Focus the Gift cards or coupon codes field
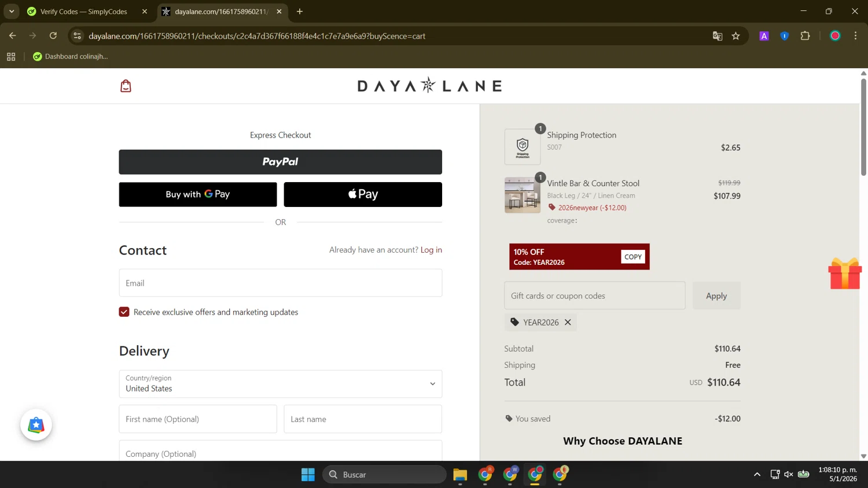 pyautogui.click(x=595, y=295)
